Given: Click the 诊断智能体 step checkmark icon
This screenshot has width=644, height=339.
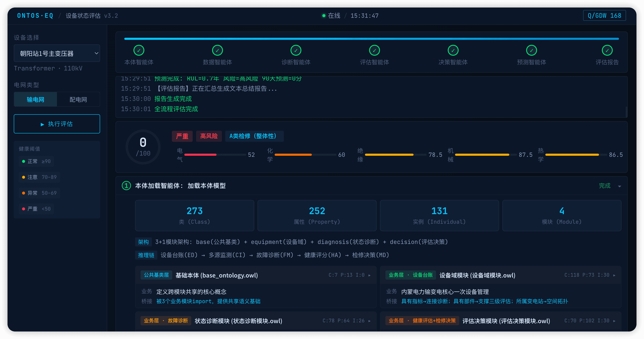Looking at the screenshot, I should point(296,50).
